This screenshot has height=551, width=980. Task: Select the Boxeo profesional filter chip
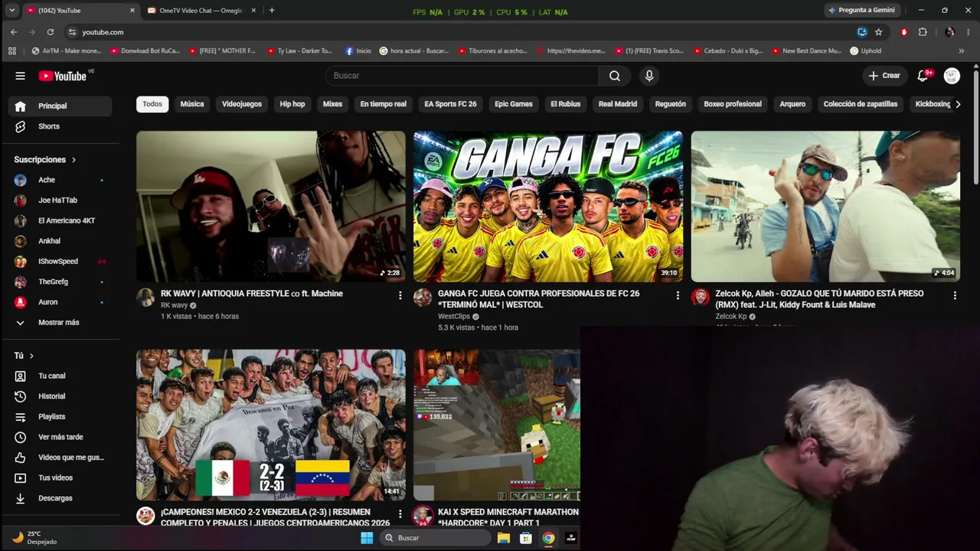(733, 104)
